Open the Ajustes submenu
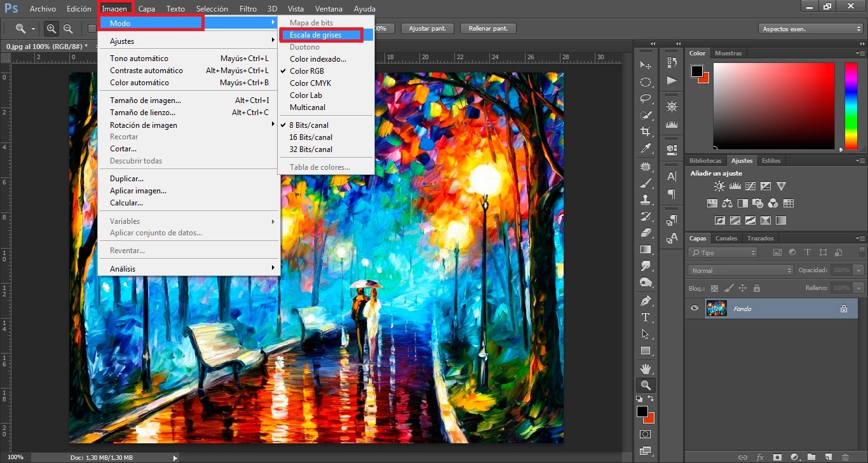Screen dimensions: 868x463 (189, 41)
